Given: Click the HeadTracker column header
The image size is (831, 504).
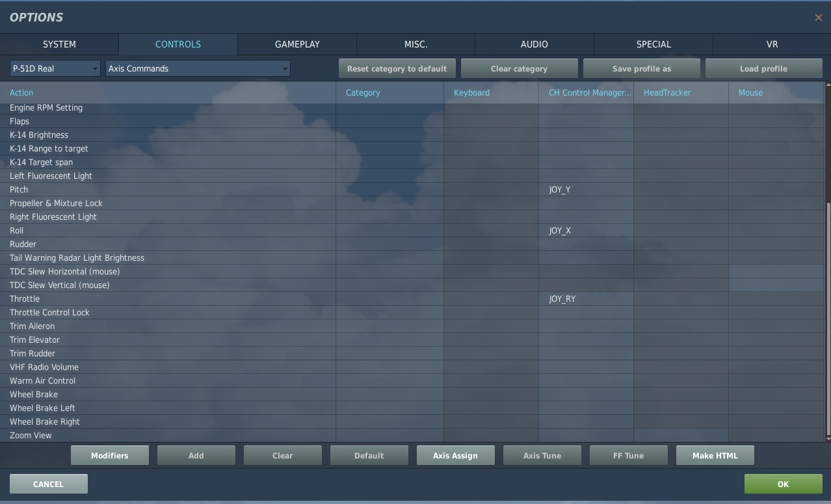Looking at the screenshot, I should pyautogui.click(x=681, y=92).
